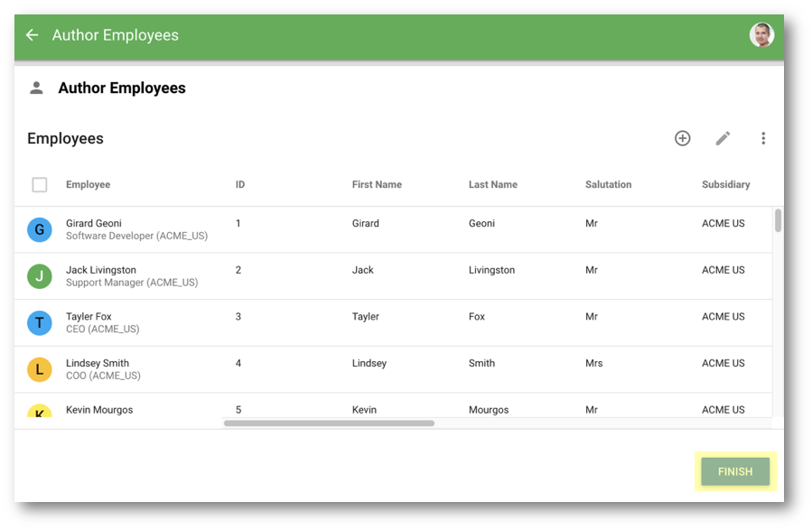Select the Kevin Mourgos employee name

(x=99, y=410)
